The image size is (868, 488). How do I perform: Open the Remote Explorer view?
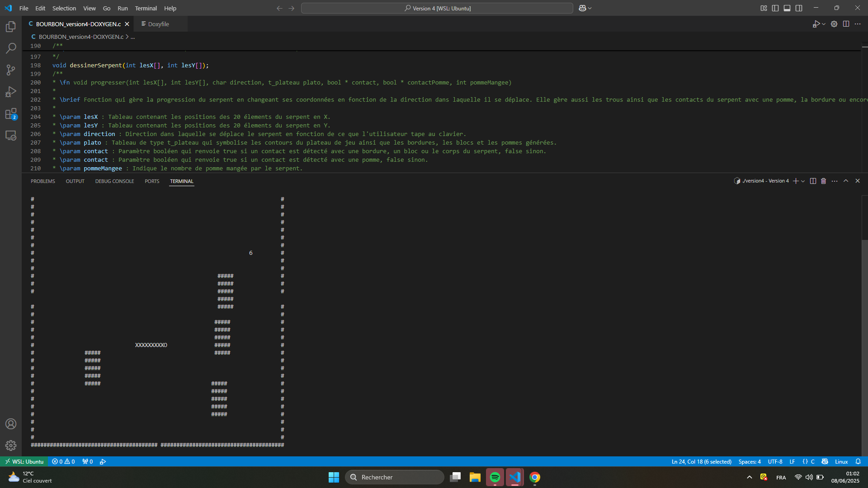point(11,136)
